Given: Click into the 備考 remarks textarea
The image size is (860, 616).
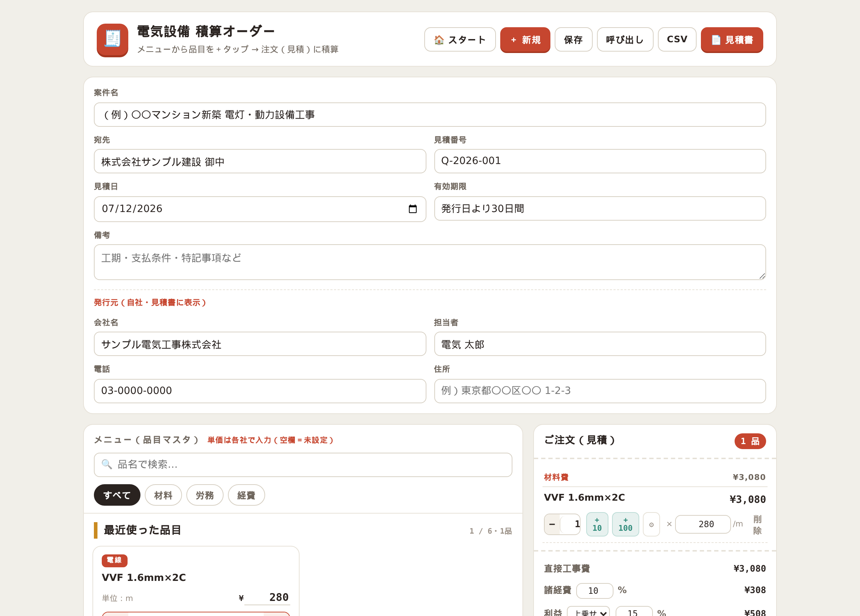Looking at the screenshot, I should 430,262.
